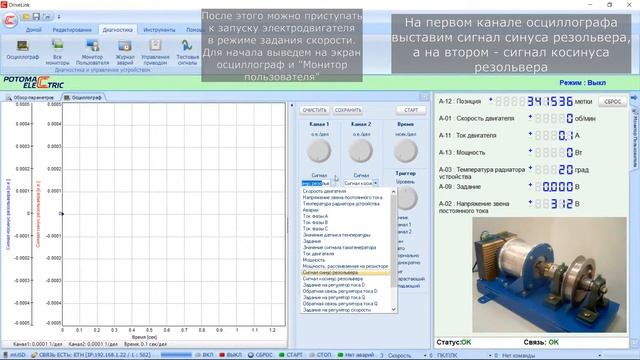Click the СТОП icon in status bar
The image size is (640, 360).
pyautogui.click(x=320, y=355)
